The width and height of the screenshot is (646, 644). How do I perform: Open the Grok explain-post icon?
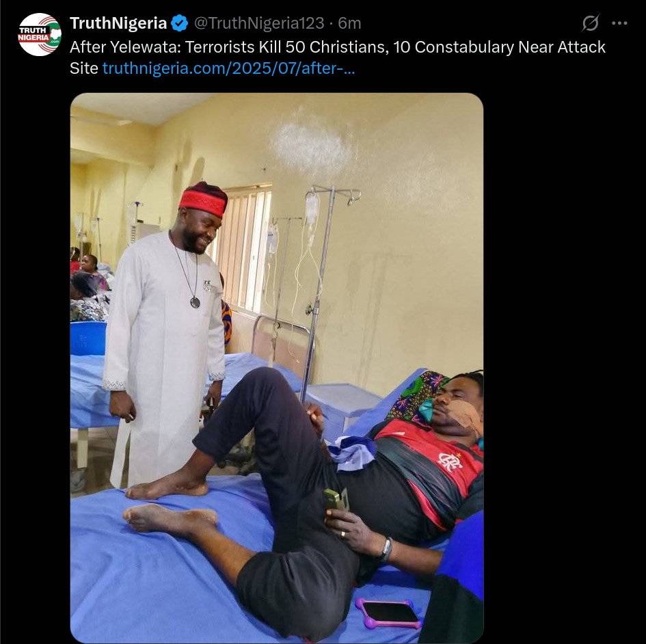pyautogui.click(x=591, y=23)
